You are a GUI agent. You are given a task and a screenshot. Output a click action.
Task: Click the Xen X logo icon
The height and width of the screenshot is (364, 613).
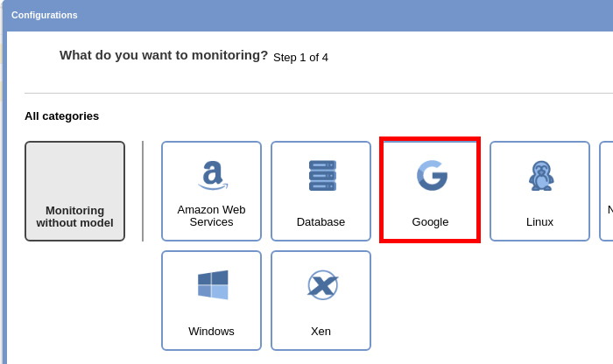pyautogui.click(x=321, y=285)
